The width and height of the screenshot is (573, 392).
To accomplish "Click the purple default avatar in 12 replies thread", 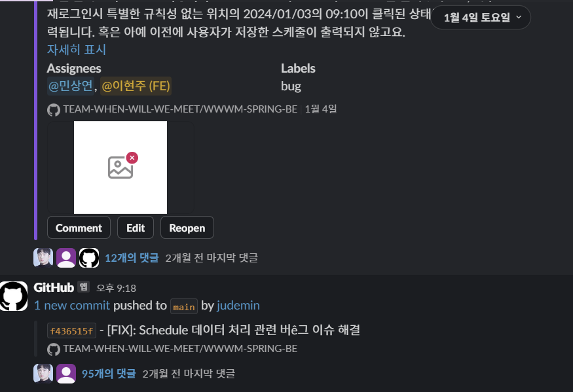I will click(66, 258).
